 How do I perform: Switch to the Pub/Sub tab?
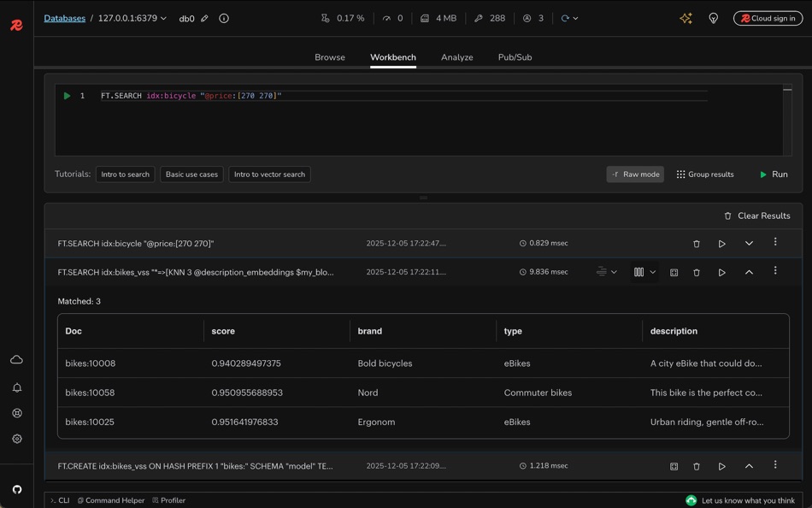click(515, 57)
